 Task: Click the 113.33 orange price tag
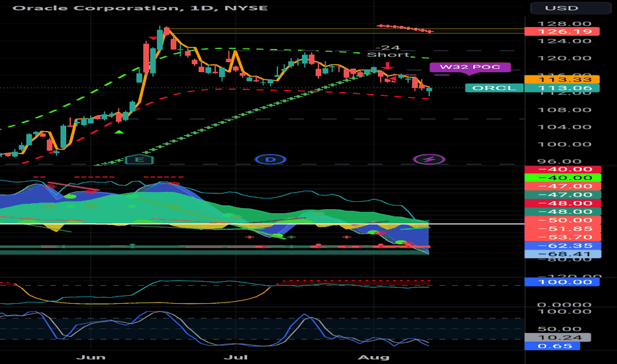[562, 79]
